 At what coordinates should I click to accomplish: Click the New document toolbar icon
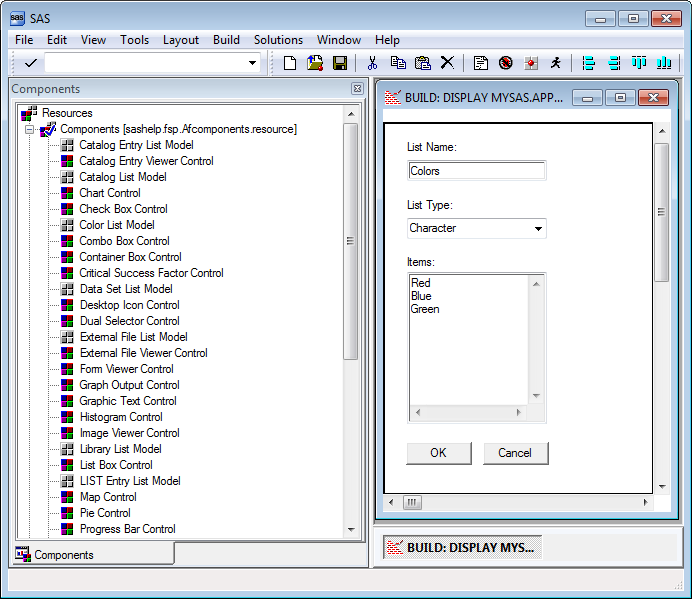pyautogui.click(x=290, y=63)
